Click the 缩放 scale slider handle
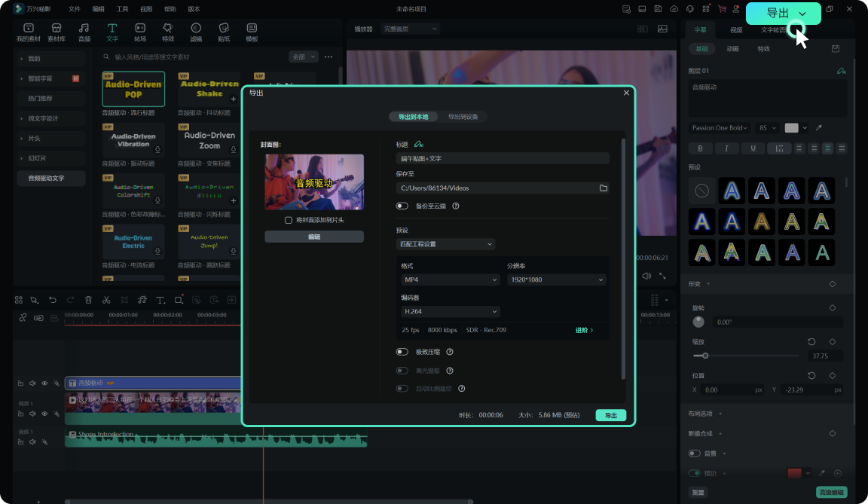Screen dimensions: 868x504 tap(705, 356)
